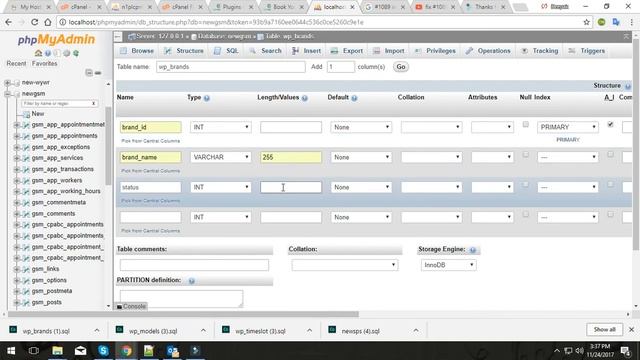Enable A_I checkbox for the empty fourth row
The width and height of the screenshot is (640, 360).
[x=610, y=215]
